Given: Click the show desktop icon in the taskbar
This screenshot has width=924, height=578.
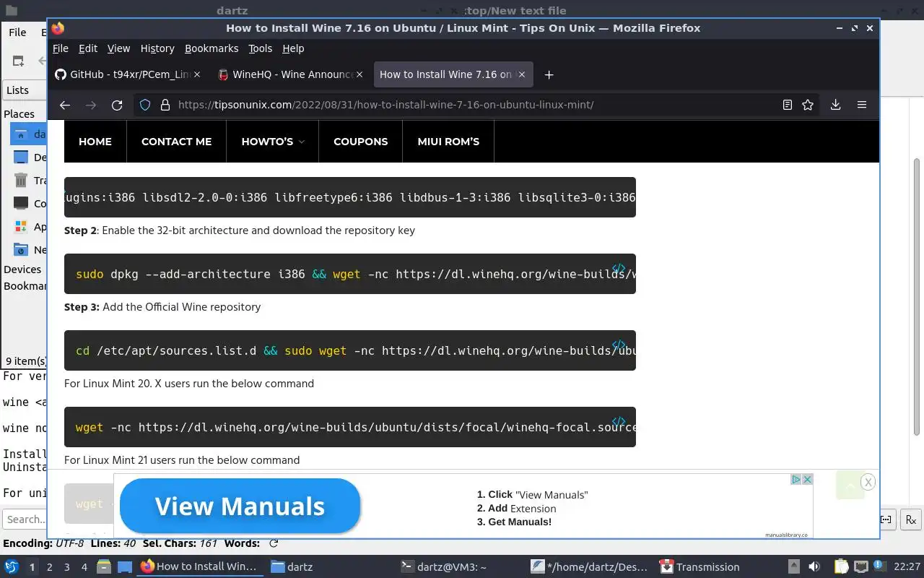Looking at the screenshot, I should click(125, 566).
